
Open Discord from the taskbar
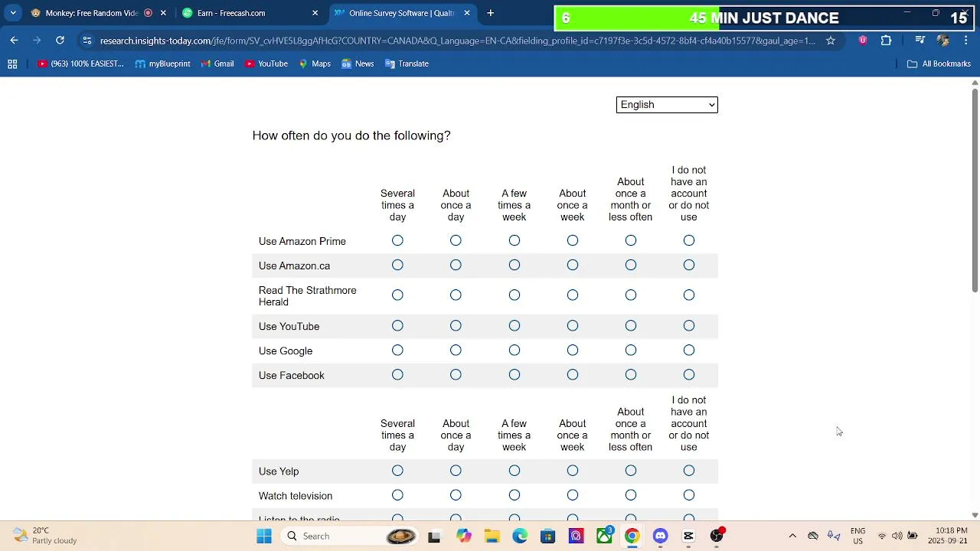coord(660,536)
